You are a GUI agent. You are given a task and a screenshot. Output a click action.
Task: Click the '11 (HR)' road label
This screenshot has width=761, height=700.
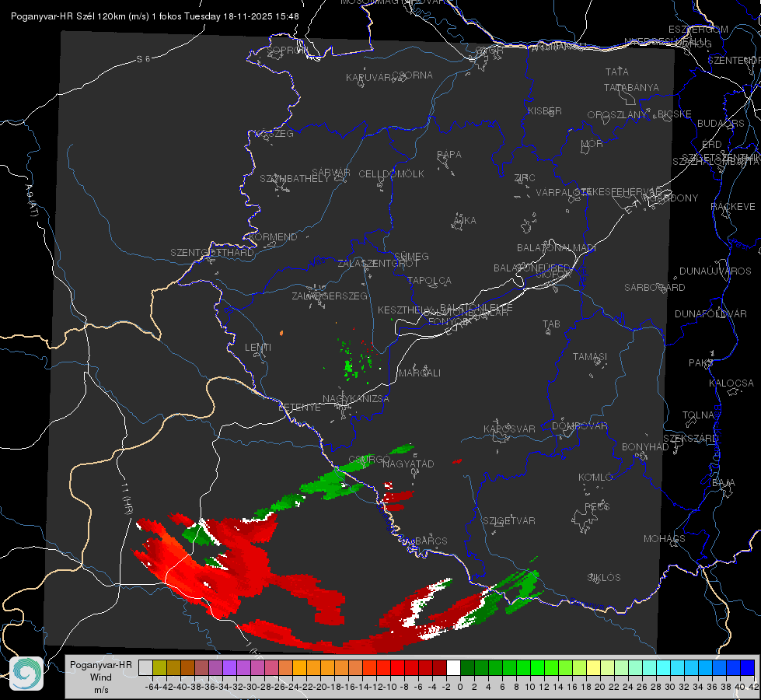127,499
